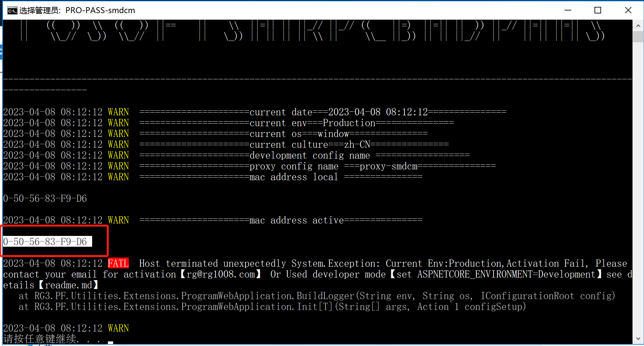Close the PRO-PASS-smdcm console window

(628, 10)
